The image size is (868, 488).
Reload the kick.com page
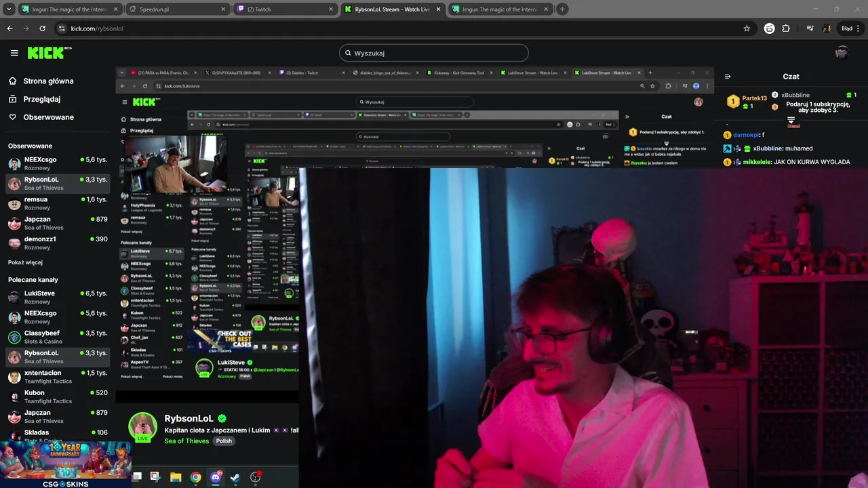click(x=42, y=28)
